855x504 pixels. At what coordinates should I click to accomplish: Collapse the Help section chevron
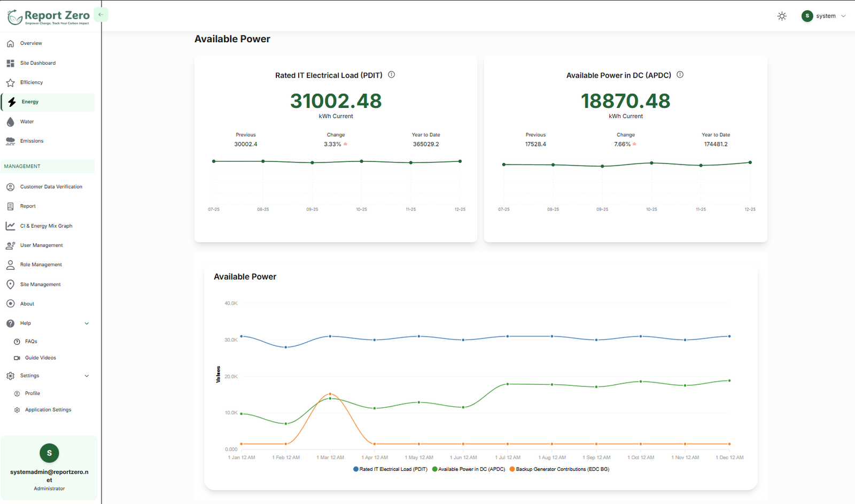point(87,323)
